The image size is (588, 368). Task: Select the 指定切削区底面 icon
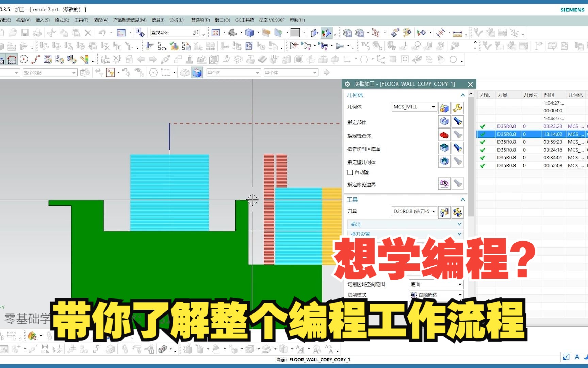[x=444, y=148]
